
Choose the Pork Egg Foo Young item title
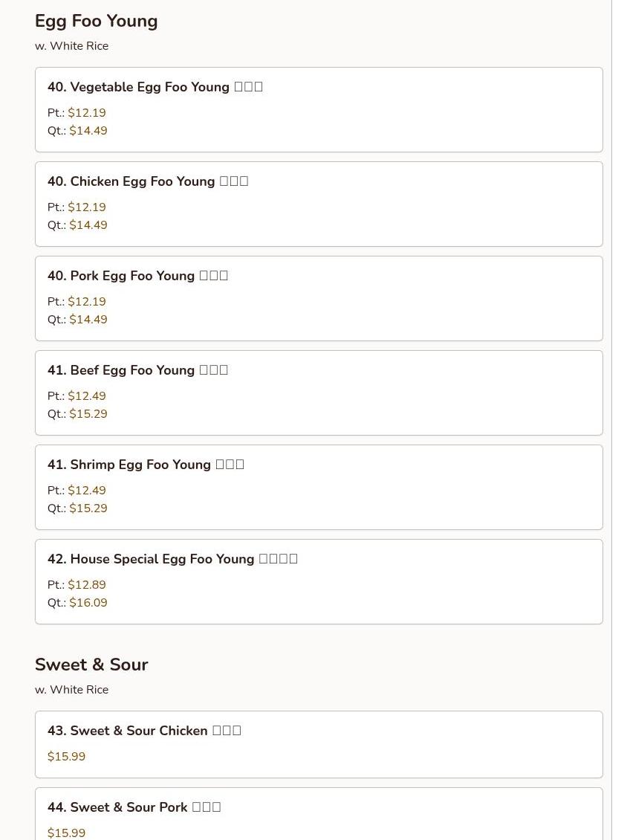[x=137, y=276]
